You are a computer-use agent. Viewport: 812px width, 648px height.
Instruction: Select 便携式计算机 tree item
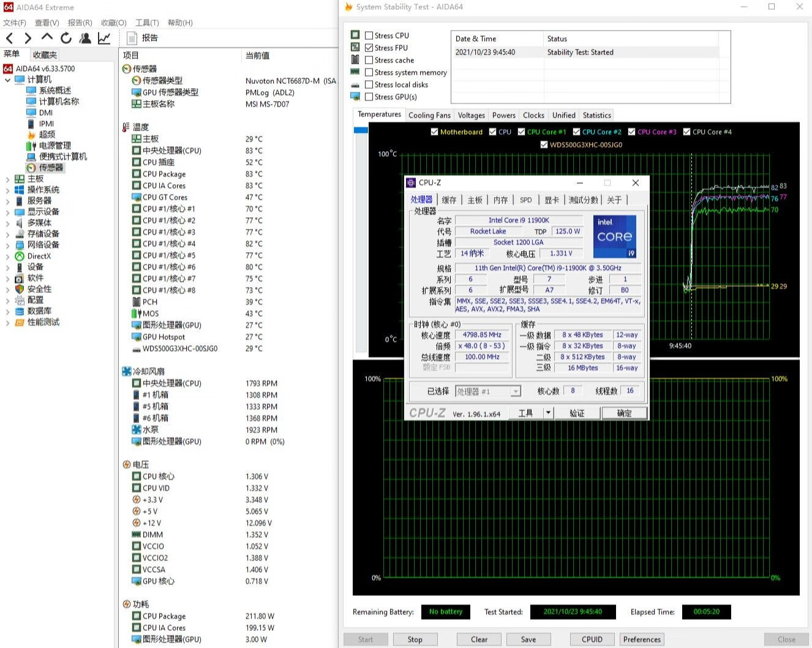tap(62, 156)
